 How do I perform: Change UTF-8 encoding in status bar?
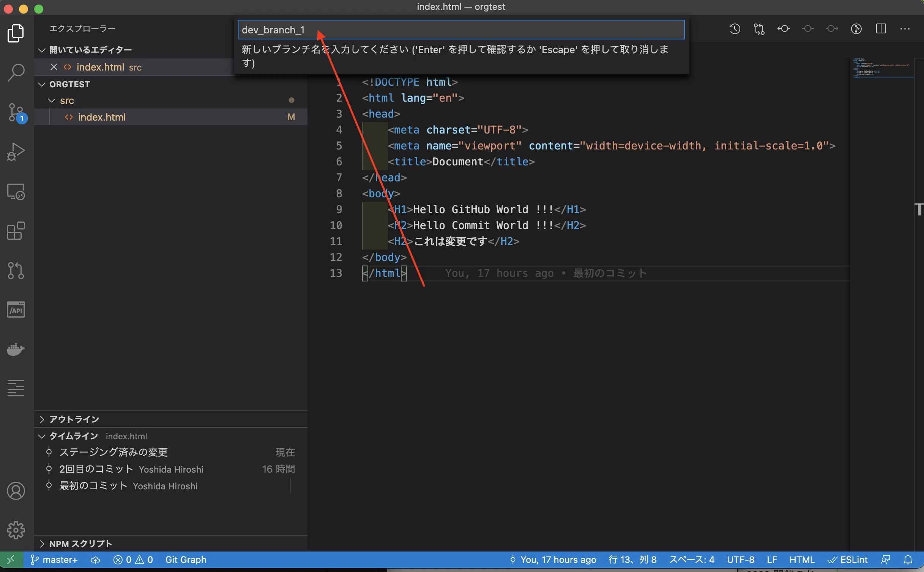pos(741,560)
